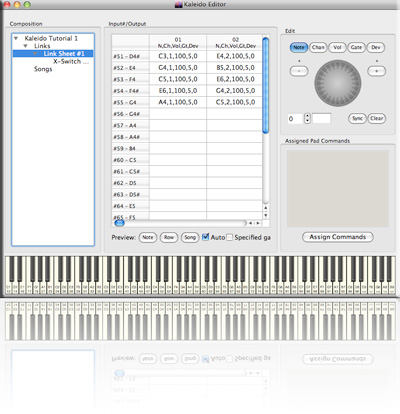Select cell C4,1,100,5,0

pos(178,68)
